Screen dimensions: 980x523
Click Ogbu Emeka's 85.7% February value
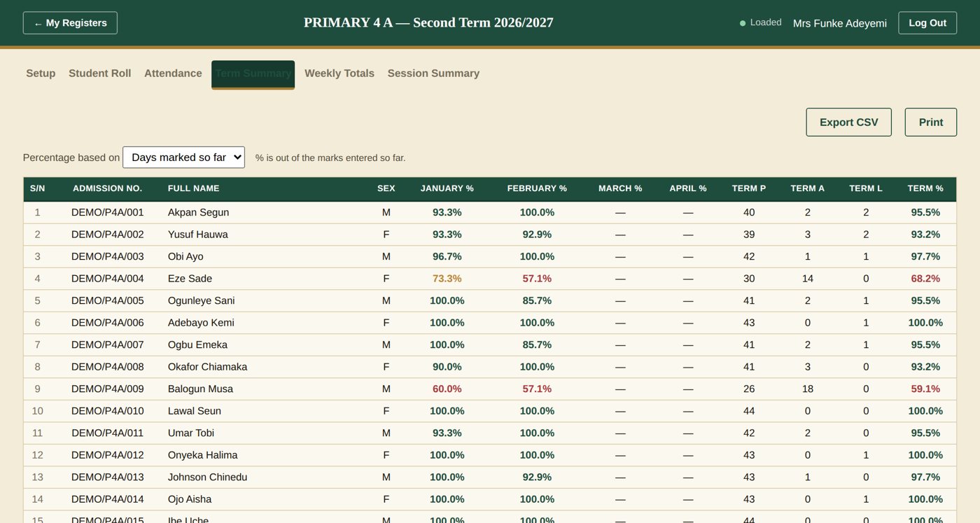pos(537,344)
